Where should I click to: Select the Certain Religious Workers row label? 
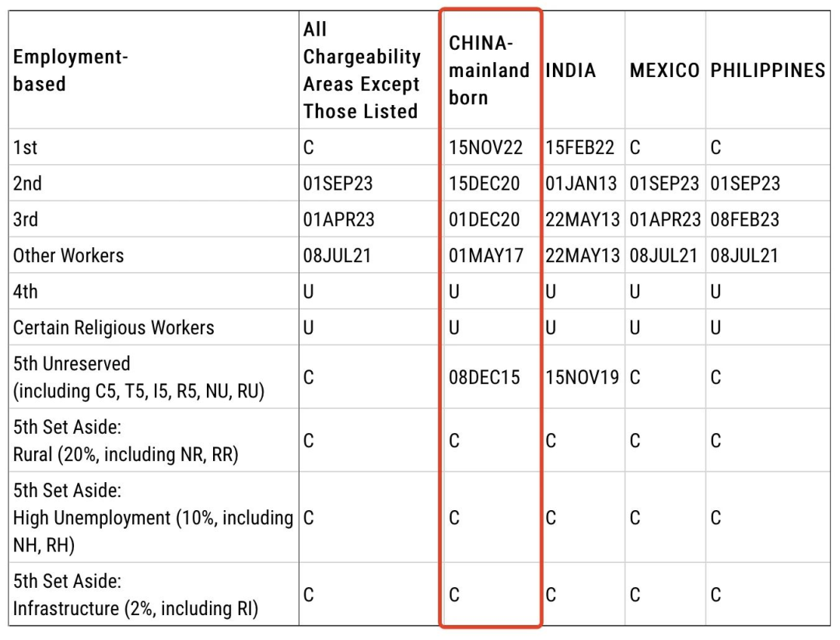[x=114, y=327]
